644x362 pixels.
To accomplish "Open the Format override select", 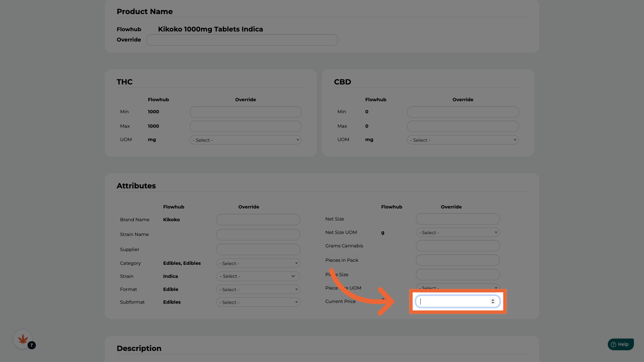I will click(x=258, y=290).
